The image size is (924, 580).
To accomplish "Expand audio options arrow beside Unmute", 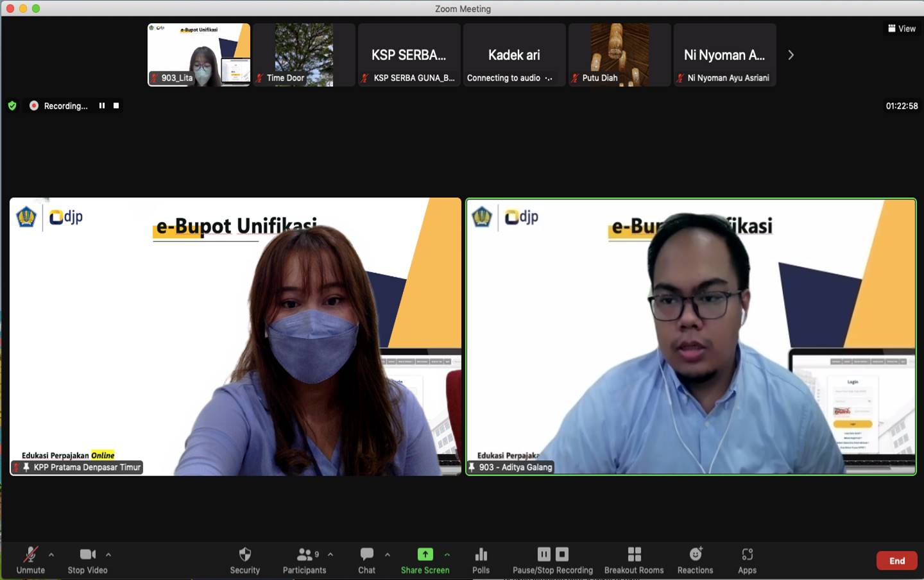I will tap(51, 554).
